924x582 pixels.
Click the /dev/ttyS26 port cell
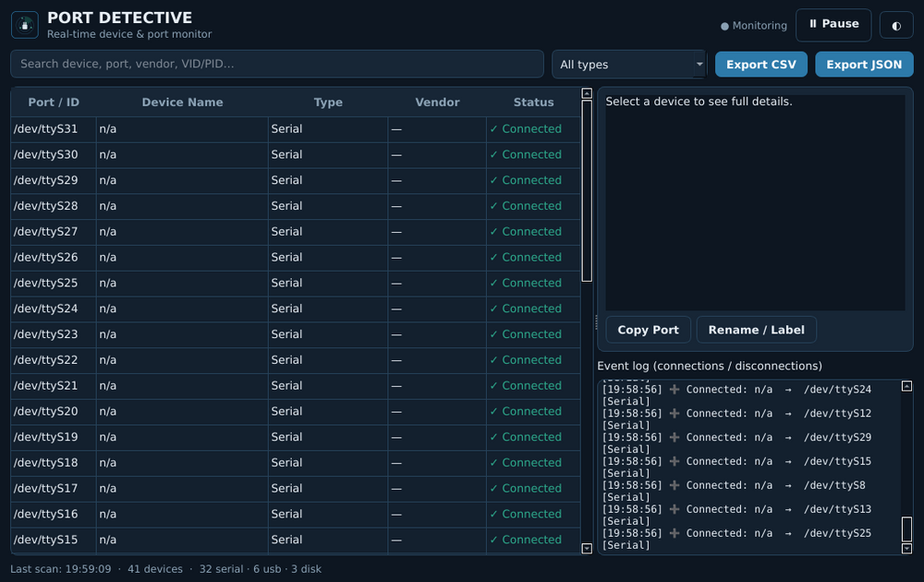pos(53,258)
